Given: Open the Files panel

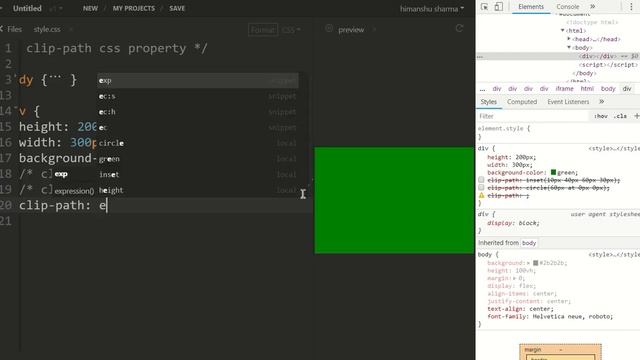Looking at the screenshot, I should (x=11, y=29).
